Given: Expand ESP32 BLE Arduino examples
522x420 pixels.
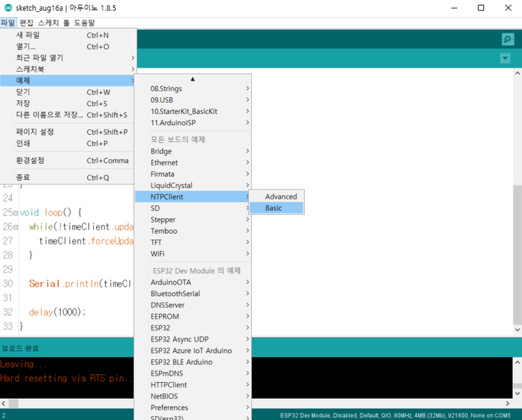Looking at the screenshot, I should click(x=193, y=362).
